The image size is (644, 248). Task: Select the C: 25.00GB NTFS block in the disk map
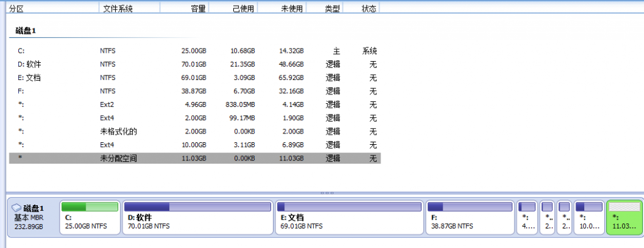click(x=90, y=217)
